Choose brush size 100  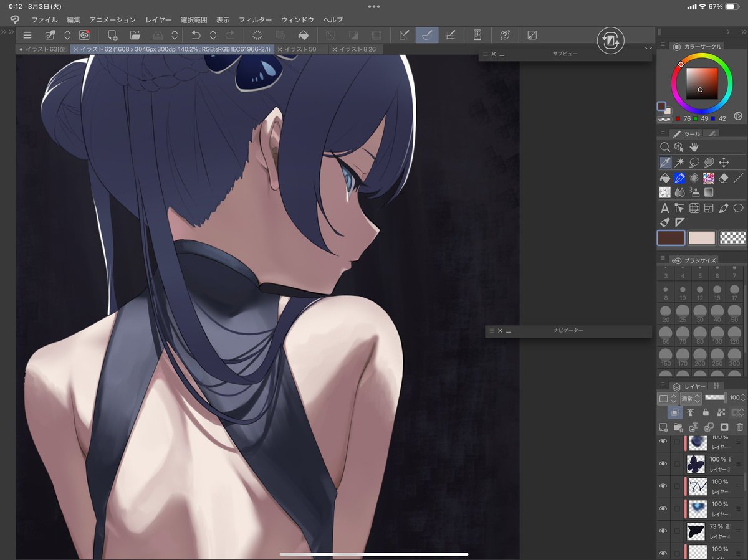(x=717, y=335)
